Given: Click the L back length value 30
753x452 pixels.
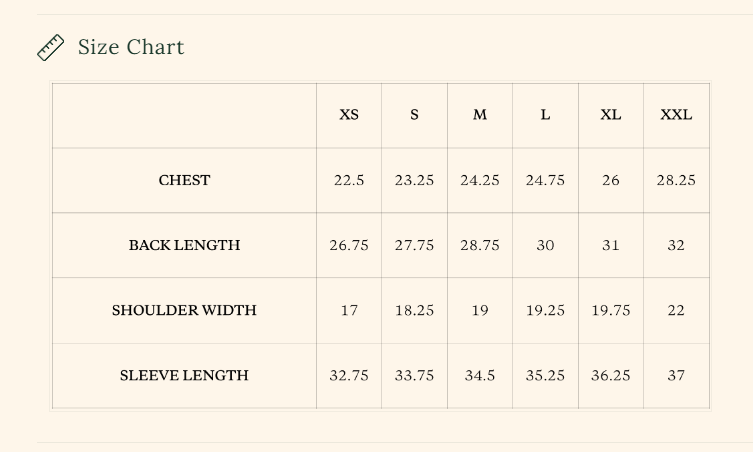Looking at the screenshot, I should 545,245.
